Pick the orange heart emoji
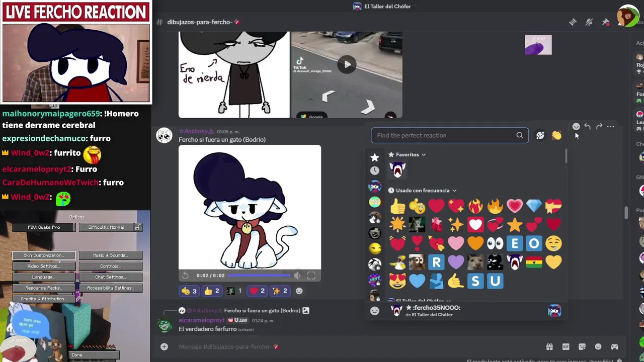644x362 pixels. pyautogui.click(x=475, y=244)
